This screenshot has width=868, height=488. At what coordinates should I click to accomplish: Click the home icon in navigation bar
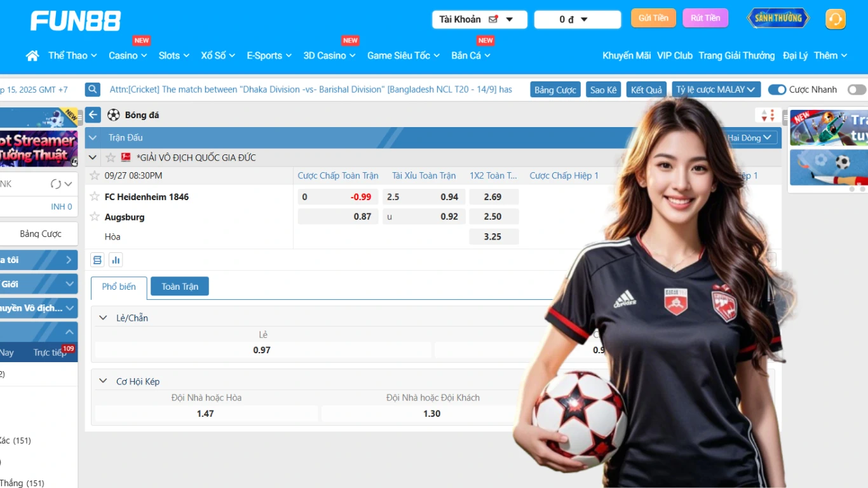(x=32, y=56)
